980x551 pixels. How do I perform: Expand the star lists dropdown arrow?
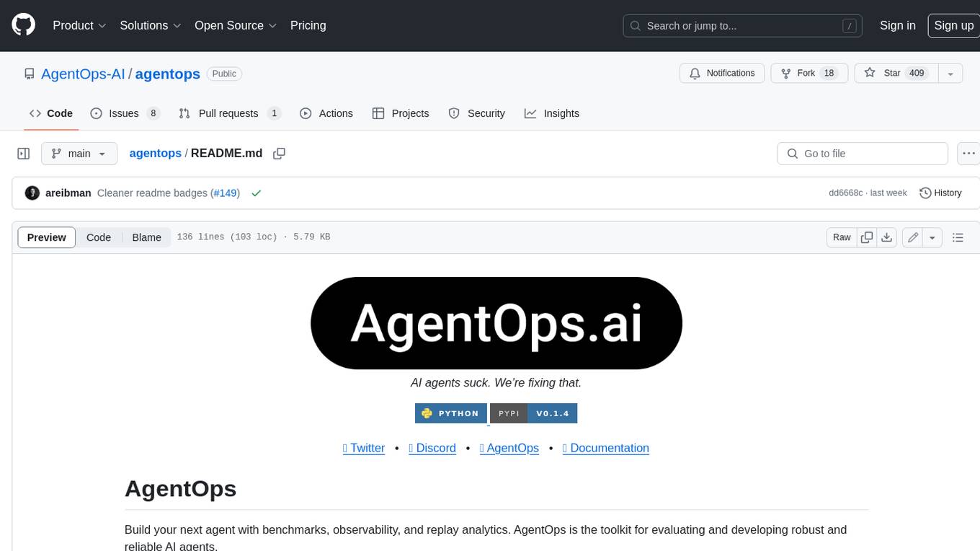click(x=950, y=74)
